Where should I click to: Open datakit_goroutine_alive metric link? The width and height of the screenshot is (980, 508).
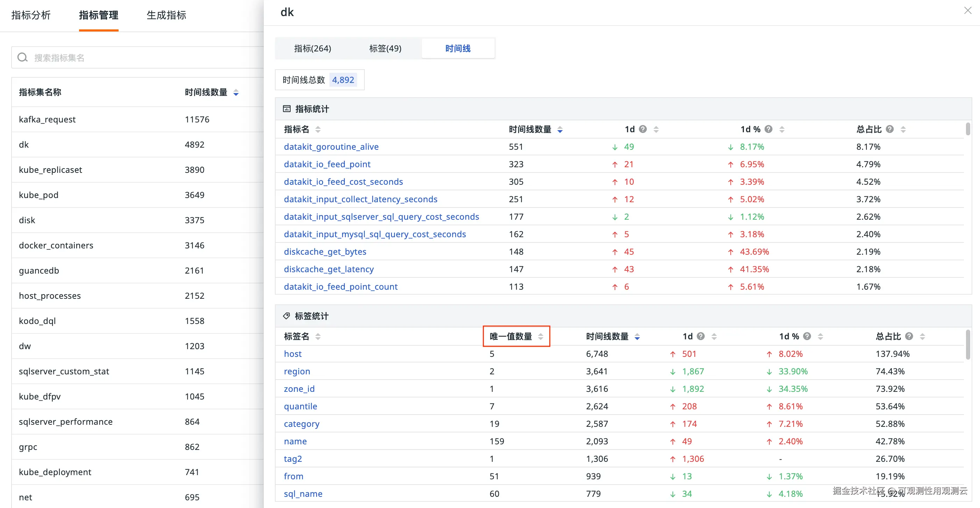click(331, 147)
